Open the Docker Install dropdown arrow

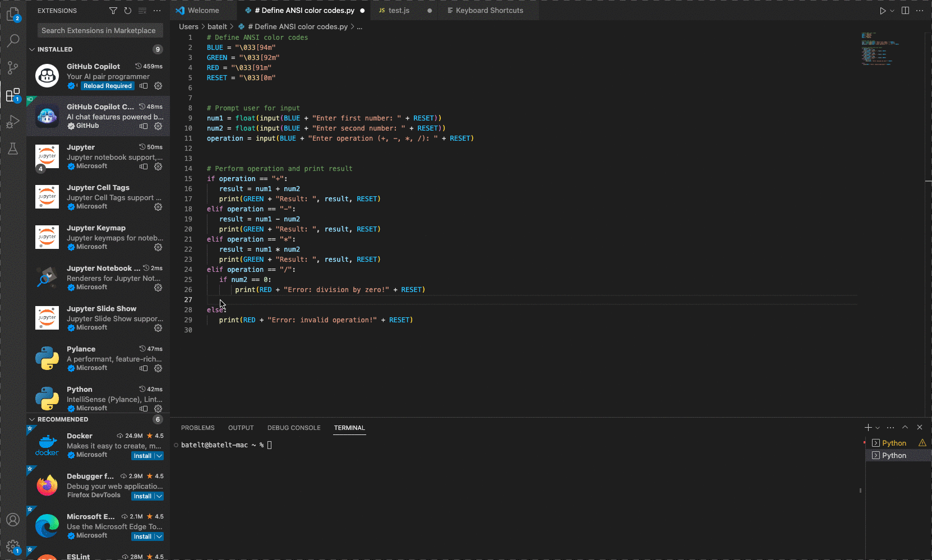click(x=159, y=456)
